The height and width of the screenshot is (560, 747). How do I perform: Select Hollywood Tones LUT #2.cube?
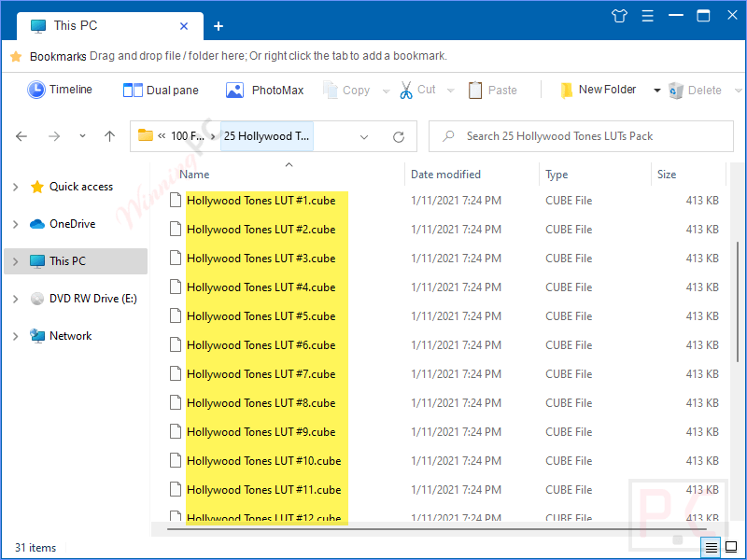261,230
